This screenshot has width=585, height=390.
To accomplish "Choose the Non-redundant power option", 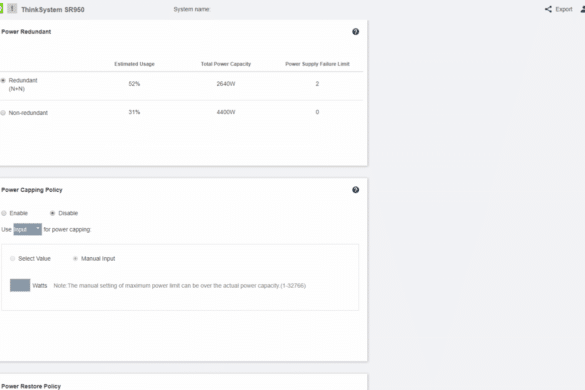I will coord(3,113).
